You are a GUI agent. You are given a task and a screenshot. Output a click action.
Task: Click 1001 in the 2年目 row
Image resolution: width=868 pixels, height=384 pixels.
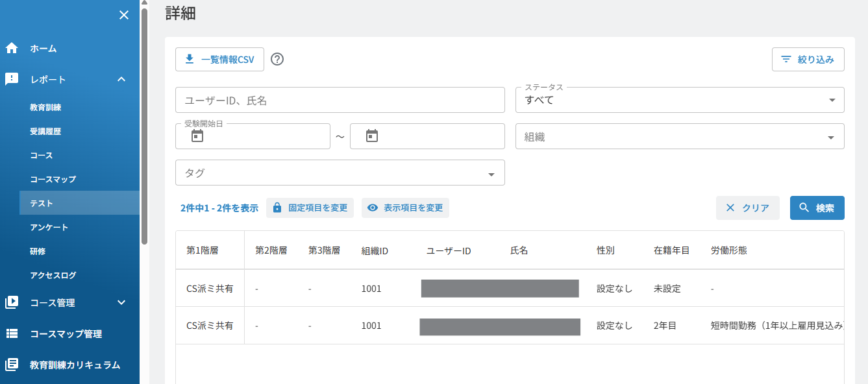(x=371, y=326)
